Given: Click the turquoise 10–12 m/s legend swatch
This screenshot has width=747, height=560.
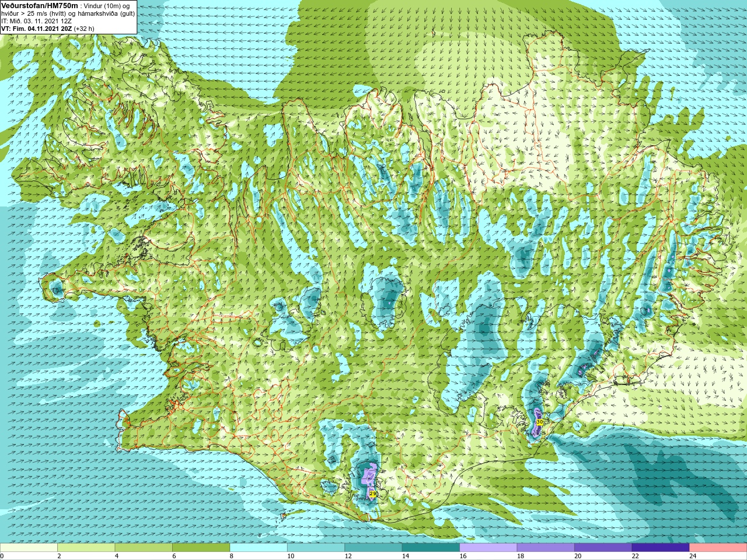Looking at the screenshot, I should (x=316, y=548).
